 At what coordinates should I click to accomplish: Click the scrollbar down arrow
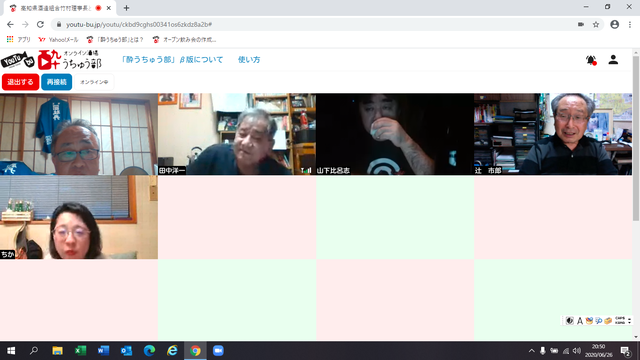636,337
